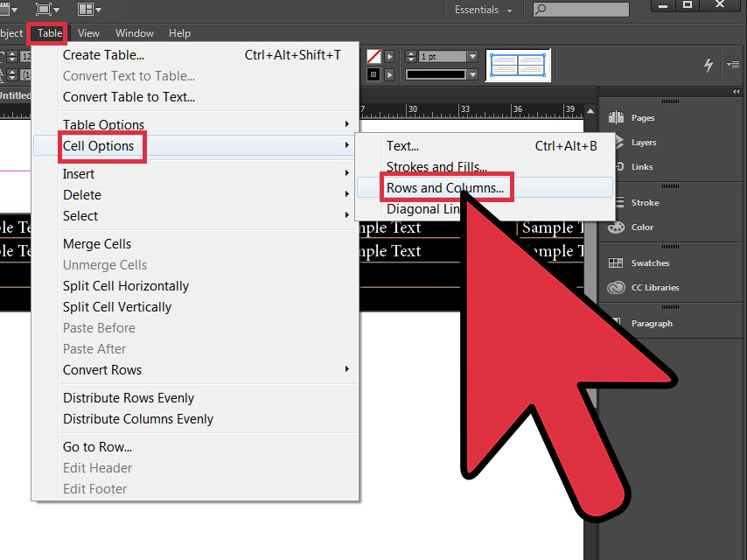Open the control panel flyout menu icon

click(733, 64)
